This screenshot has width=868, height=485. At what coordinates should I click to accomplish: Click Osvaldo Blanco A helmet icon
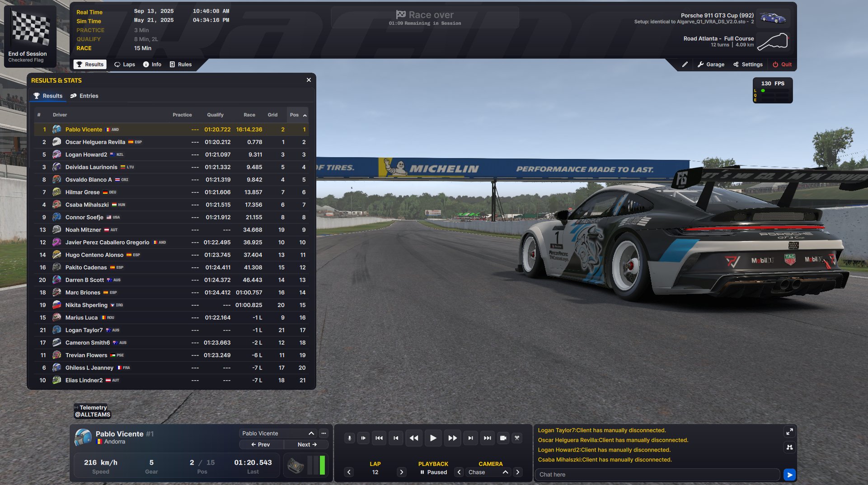pos(56,180)
